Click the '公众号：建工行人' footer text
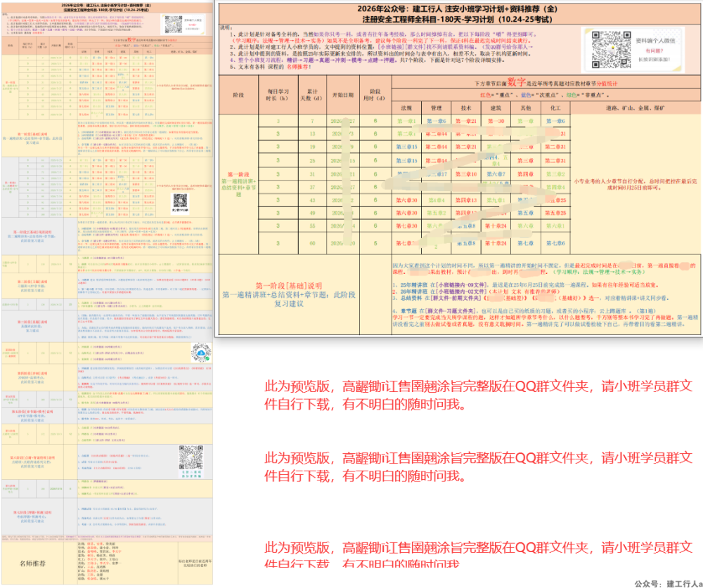The width and height of the screenshot is (703, 588). (x=668, y=583)
